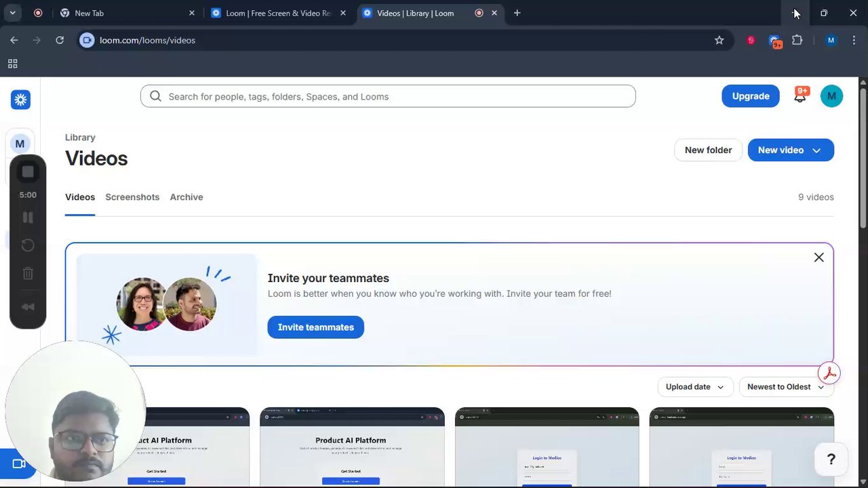Screen dimensions: 868x488
Task: Open the Chrome profile M avatar
Action: point(831,40)
